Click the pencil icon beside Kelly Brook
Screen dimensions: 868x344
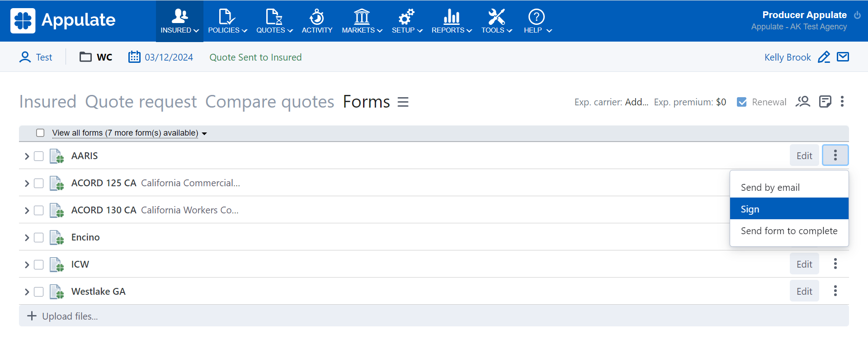click(824, 57)
